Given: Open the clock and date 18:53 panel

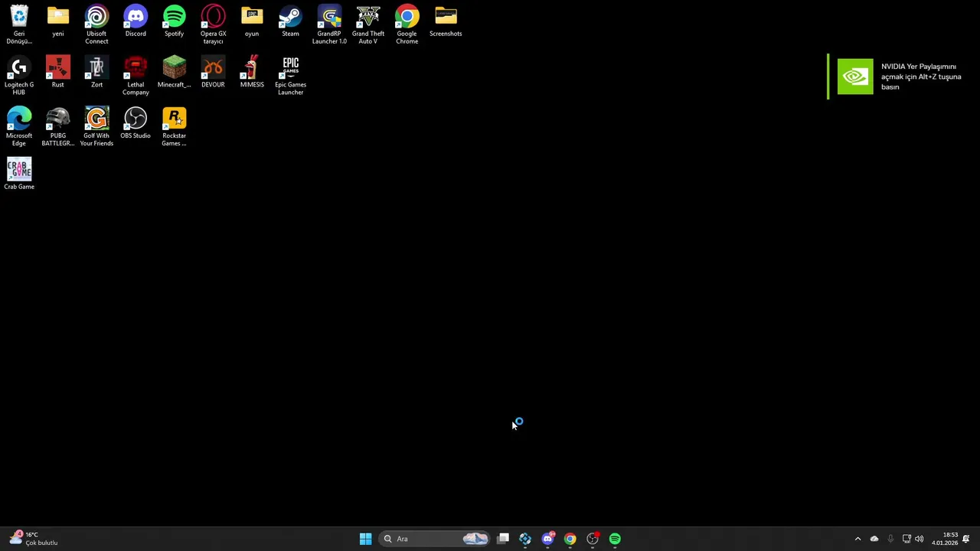Looking at the screenshot, I should point(945,539).
